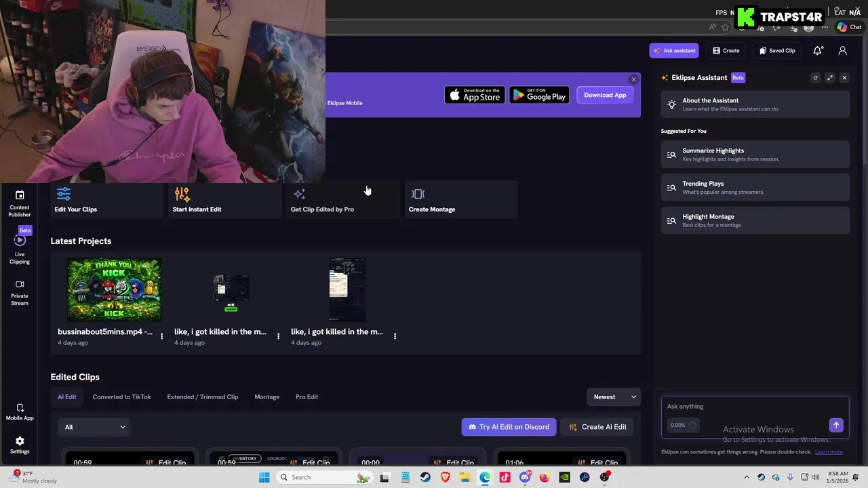The height and width of the screenshot is (488, 868).
Task: Expand the Eklipse Assistant panel to fullscreen
Action: pyautogui.click(x=830, y=78)
